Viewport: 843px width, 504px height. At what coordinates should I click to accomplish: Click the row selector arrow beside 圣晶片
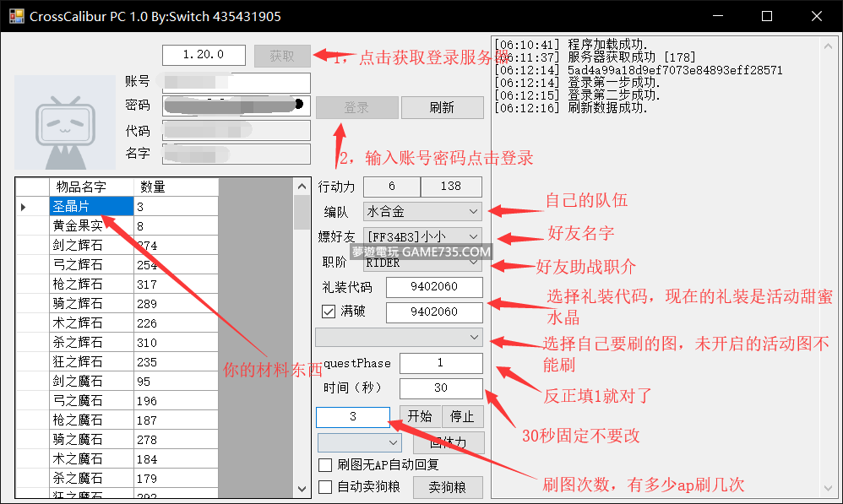click(32, 206)
